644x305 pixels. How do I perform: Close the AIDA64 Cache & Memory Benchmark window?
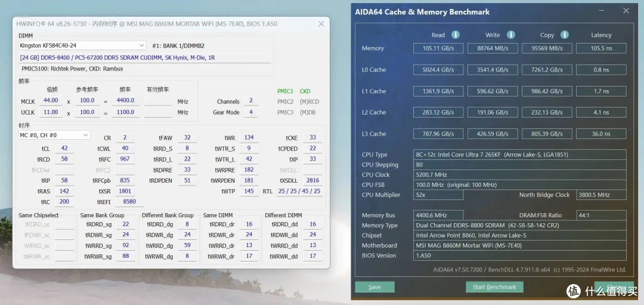[626, 11]
